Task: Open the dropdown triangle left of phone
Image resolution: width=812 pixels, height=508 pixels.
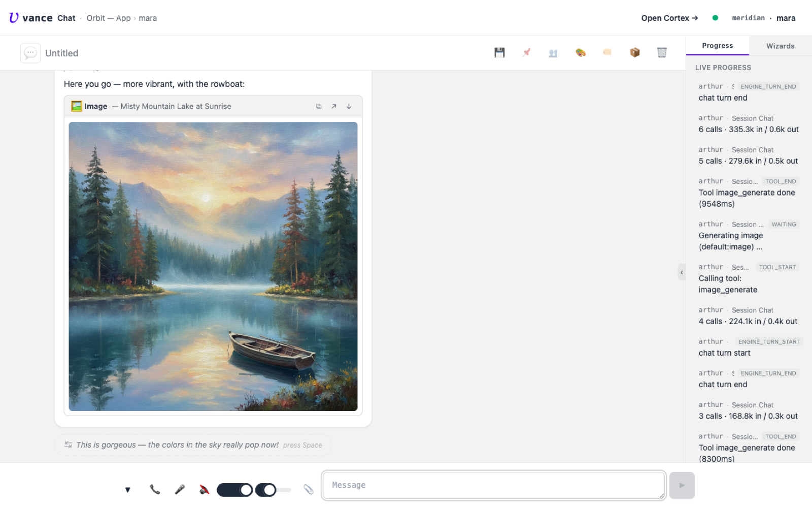Action: (127, 490)
